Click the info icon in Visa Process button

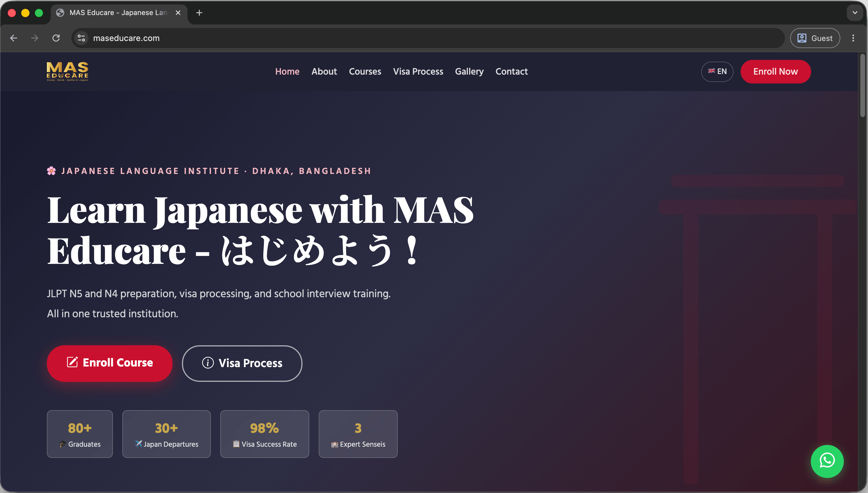point(208,363)
